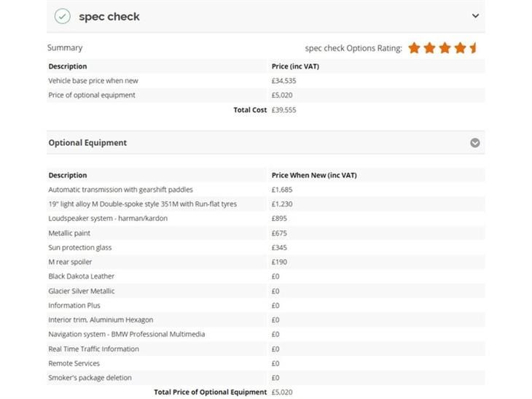Select the Loudspeaker system harman/kardon row
532x399 pixels.
266,218
